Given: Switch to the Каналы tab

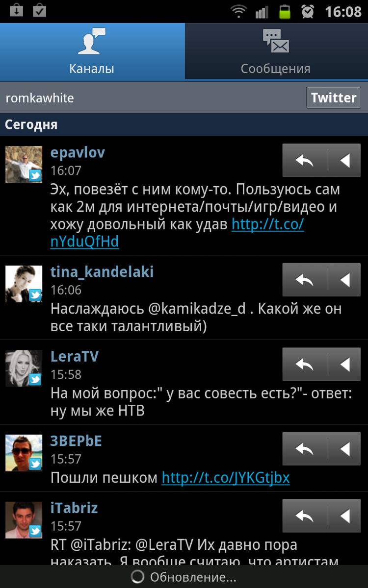Looking at the screenshot, I should (x=92, y=51).
